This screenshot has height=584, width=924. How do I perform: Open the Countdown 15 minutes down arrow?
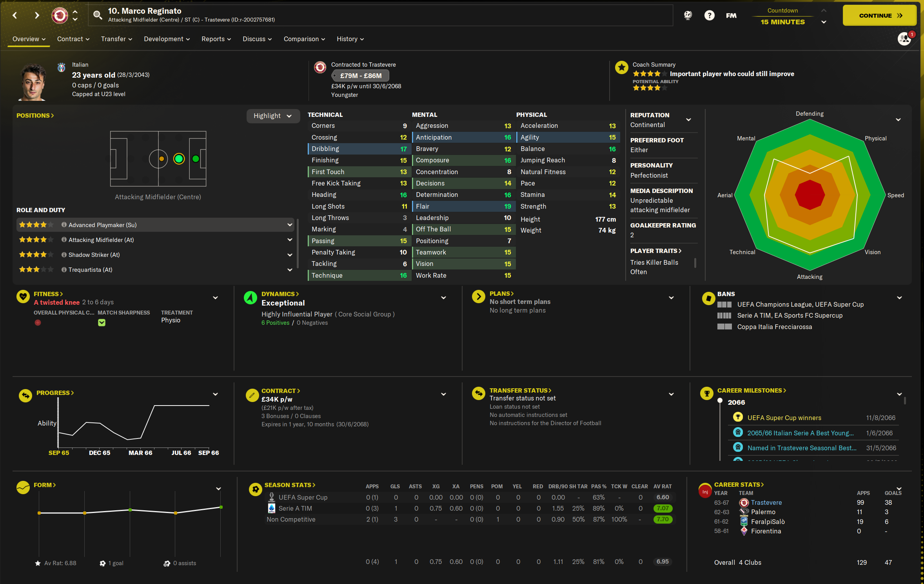[824, 22]
